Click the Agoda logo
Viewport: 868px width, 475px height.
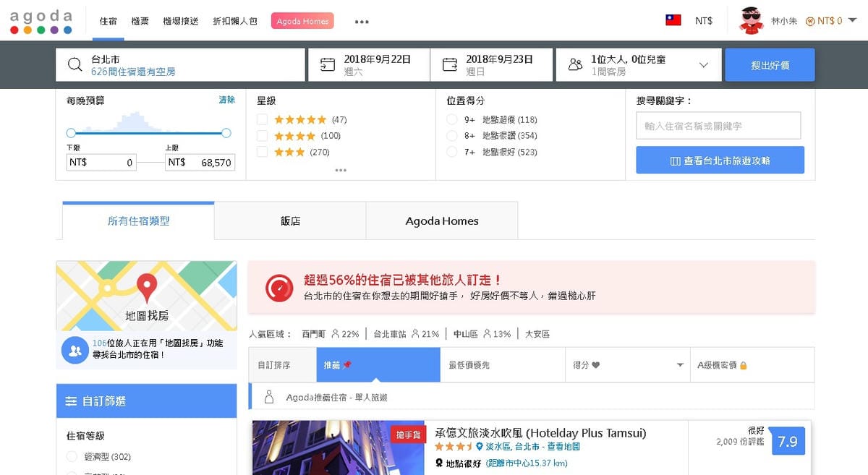pyautogui.click(x=41, y=21)
